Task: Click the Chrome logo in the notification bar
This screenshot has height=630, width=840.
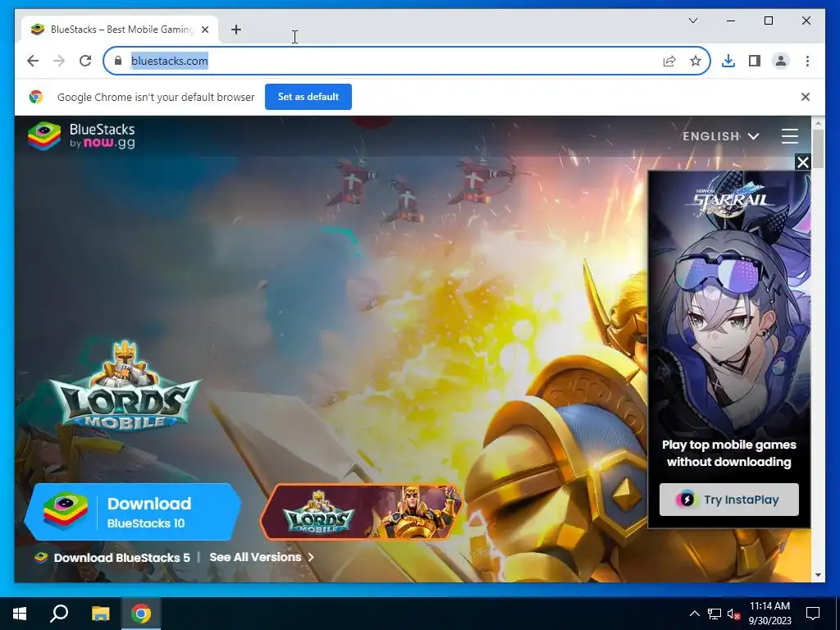Action: click(36, 97)
